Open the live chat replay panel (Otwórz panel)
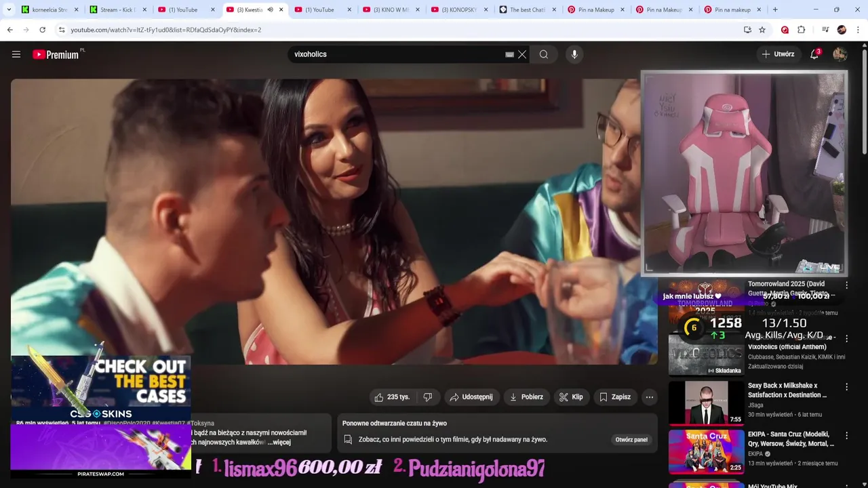Screen dimensions: 868x488 tap(631, 439)
